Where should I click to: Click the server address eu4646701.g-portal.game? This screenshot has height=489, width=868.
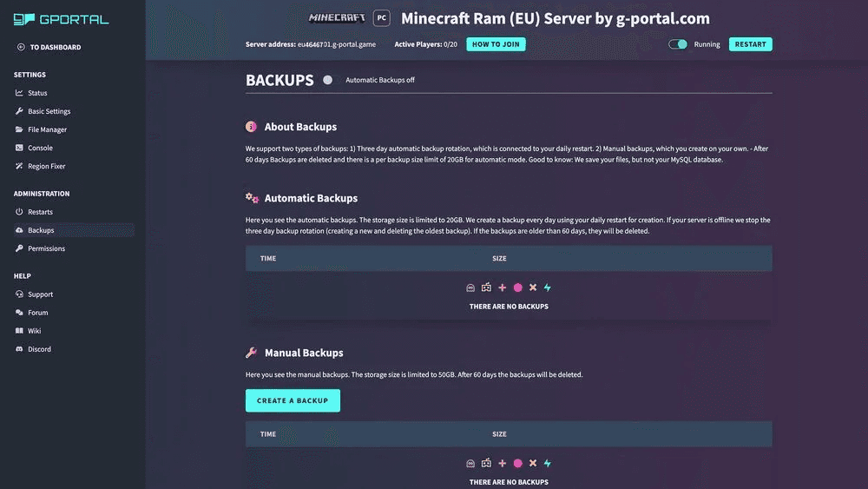[x=337, y=44]
